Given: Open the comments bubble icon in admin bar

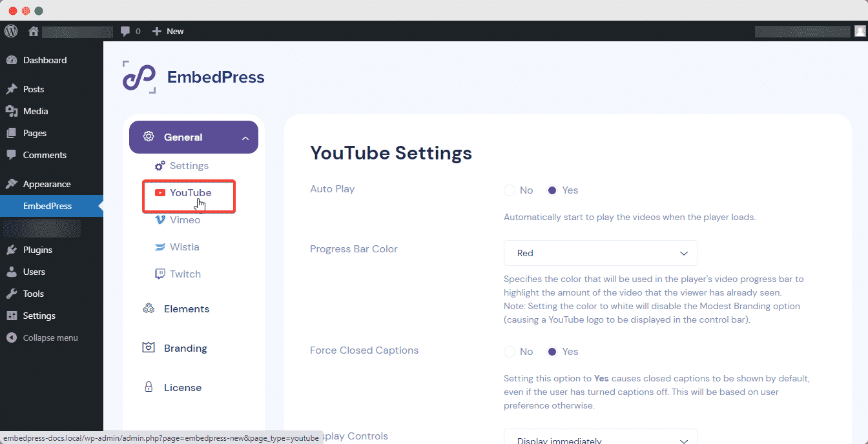Looking at the screenshot, I should [x=125, y=31].
